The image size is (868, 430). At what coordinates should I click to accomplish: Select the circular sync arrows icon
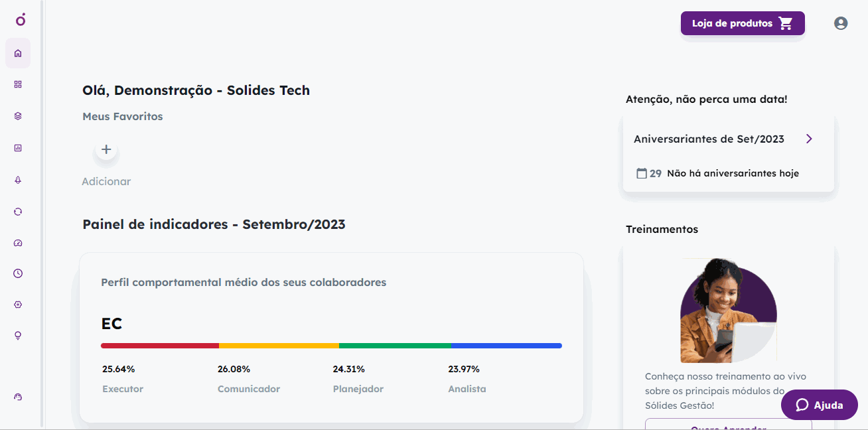(18, 212)
